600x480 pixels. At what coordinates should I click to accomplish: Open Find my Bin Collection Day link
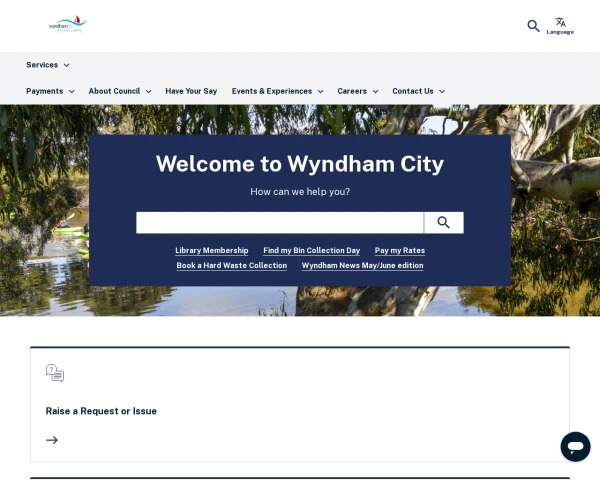click(x=311, y=250)
